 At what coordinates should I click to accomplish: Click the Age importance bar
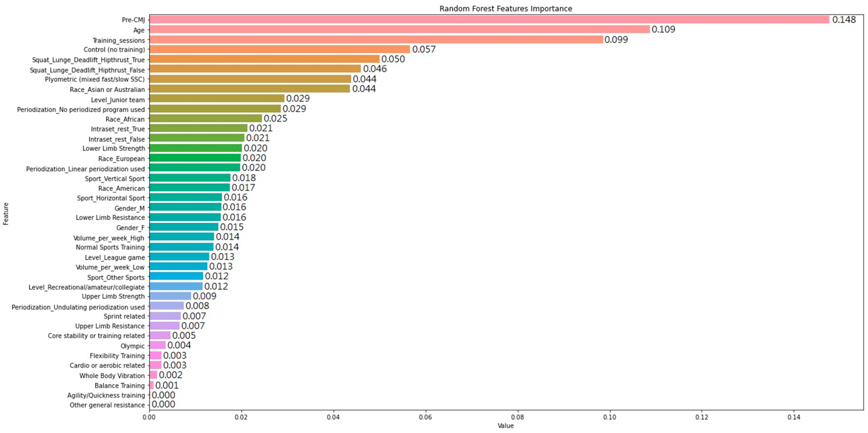[x=399, y=29]
